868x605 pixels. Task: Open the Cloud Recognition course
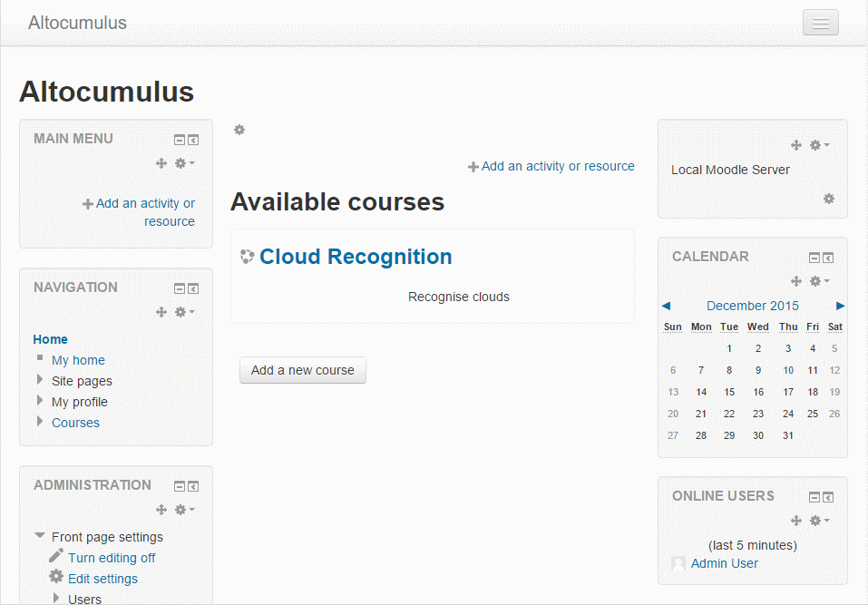tap(356, 257)
